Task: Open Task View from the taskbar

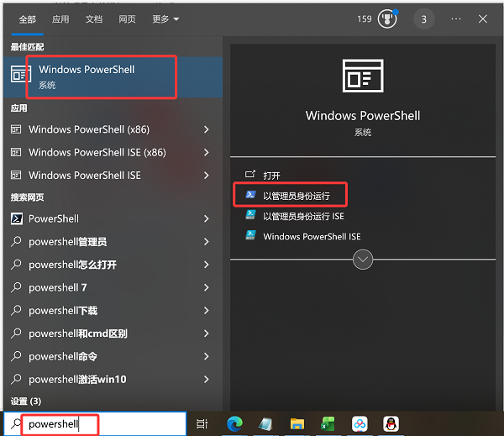Action: (202, 424)
